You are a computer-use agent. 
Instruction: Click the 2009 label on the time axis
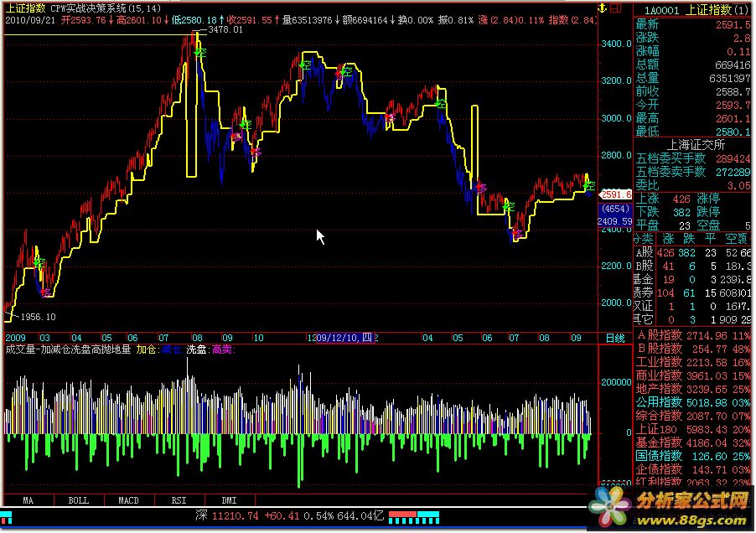point(15,338)
